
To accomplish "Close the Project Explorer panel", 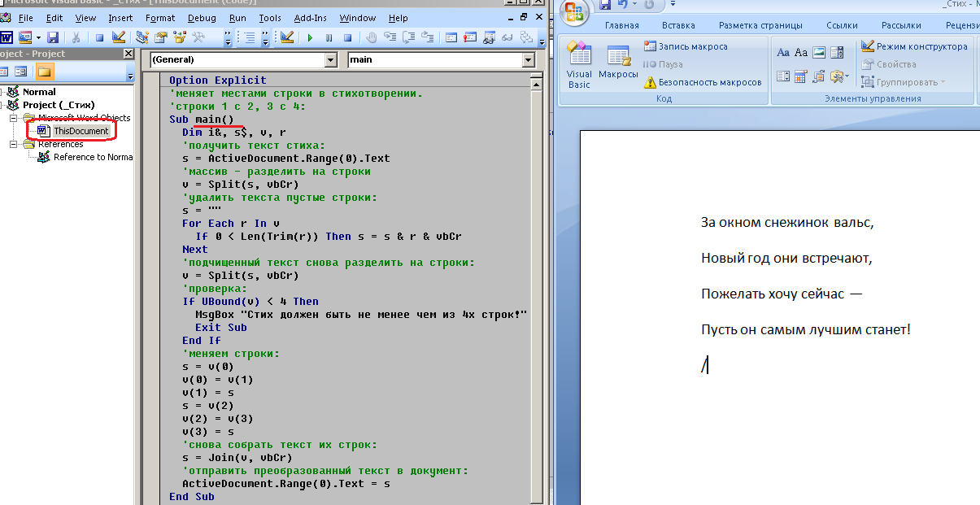I will click(x=128, y=54).
